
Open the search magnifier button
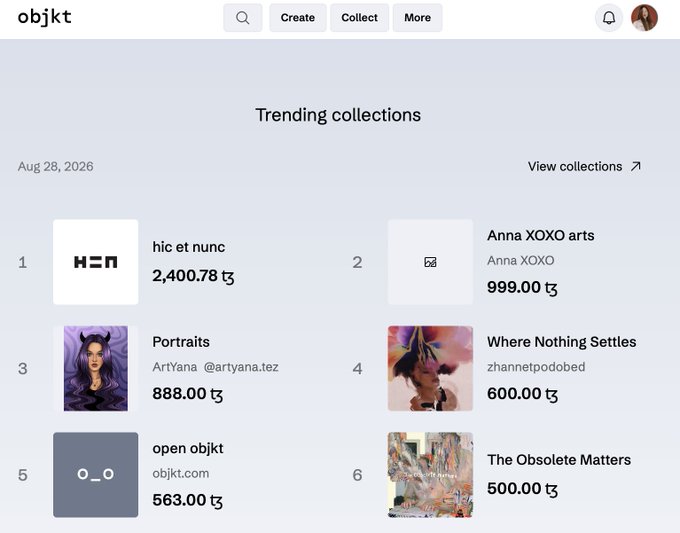243,18
